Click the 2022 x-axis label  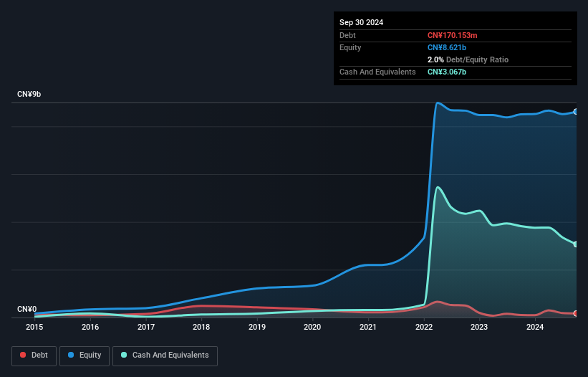coord(424,327)
